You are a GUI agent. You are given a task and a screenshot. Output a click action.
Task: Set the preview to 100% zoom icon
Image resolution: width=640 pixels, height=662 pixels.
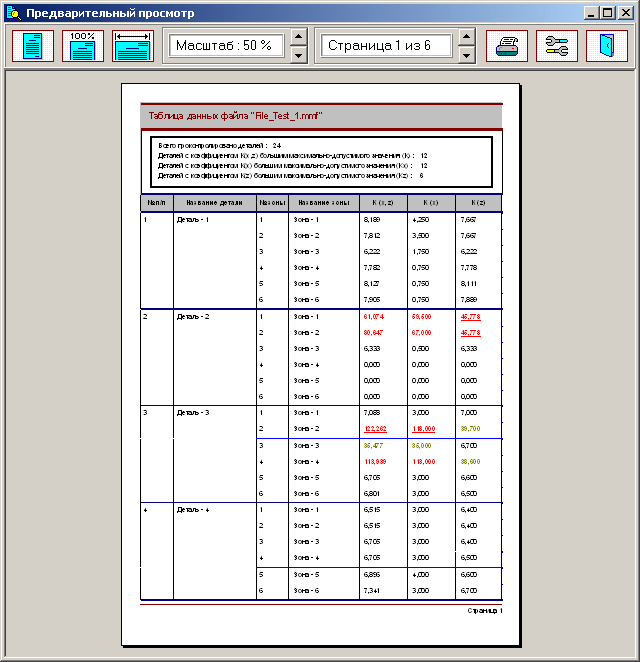click(x=83, y=46)
